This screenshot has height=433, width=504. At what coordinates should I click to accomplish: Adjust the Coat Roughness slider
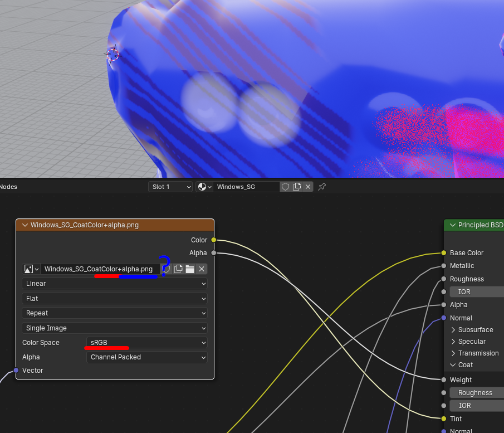click(477, 393)
